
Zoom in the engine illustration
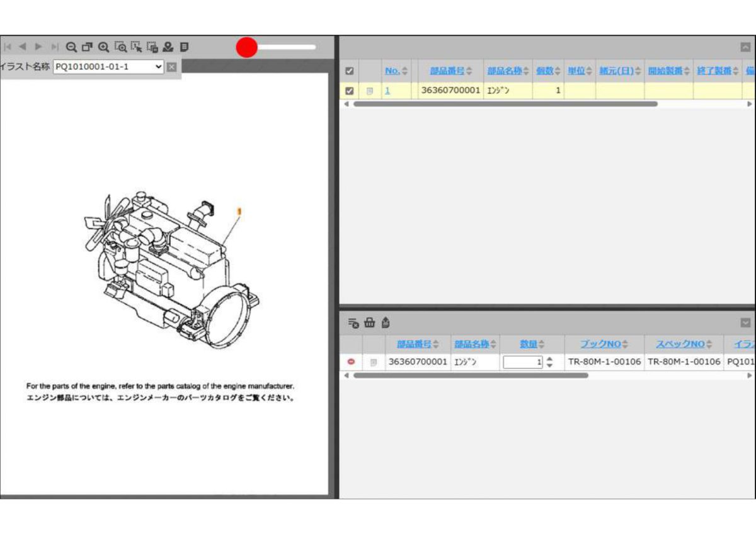pyautogui.click(x=103, y=47)
